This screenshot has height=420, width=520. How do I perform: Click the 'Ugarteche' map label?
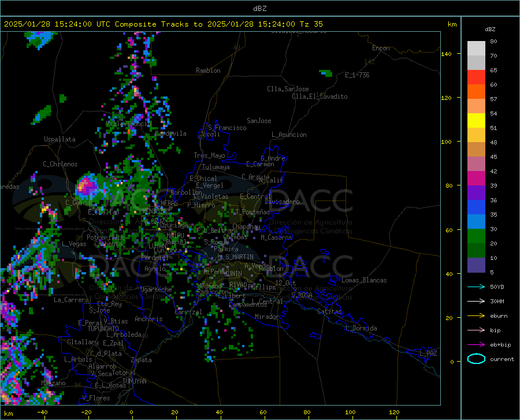click(x=156, y=289)
